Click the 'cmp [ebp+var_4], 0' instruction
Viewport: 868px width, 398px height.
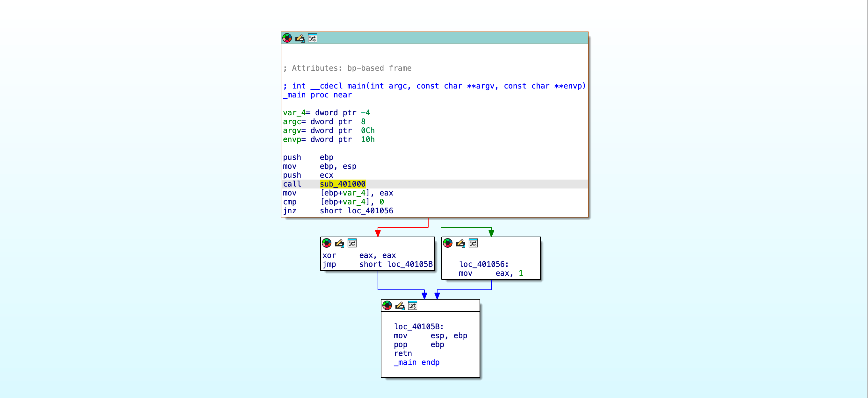333,202
